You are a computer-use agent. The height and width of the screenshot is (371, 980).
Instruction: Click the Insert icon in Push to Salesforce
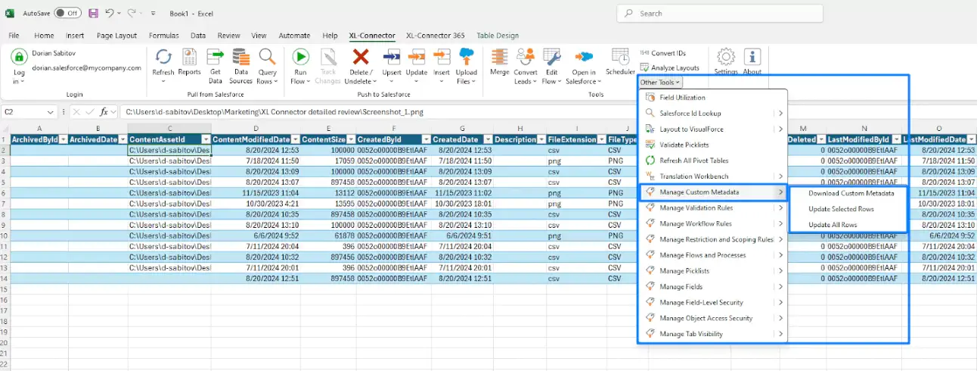point(442,57)
